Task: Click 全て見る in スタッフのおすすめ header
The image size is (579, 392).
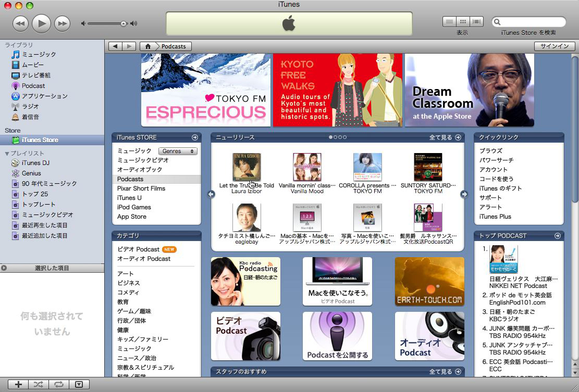Action: [x=445, y=372]
